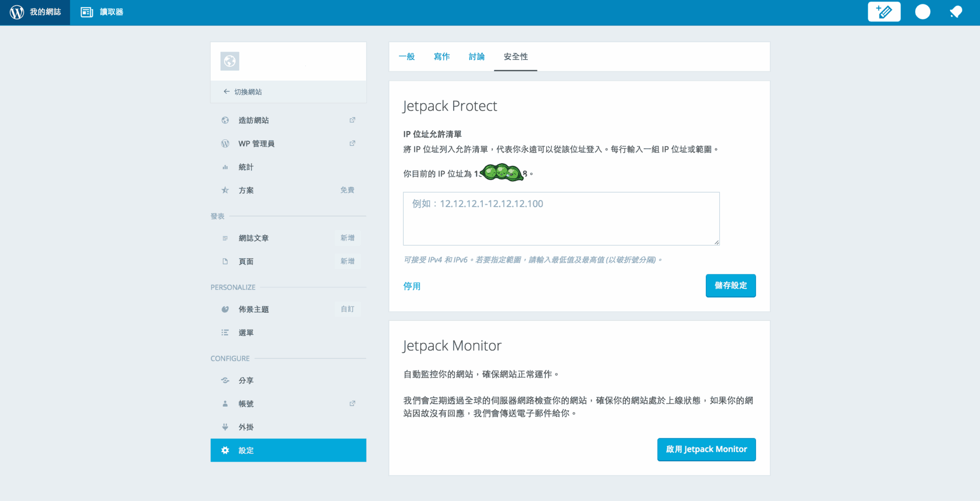This screenshot has height=501, width=980.
Task: Open the 讀取器 (Reader) icon in masterbar
Action: 87,12
